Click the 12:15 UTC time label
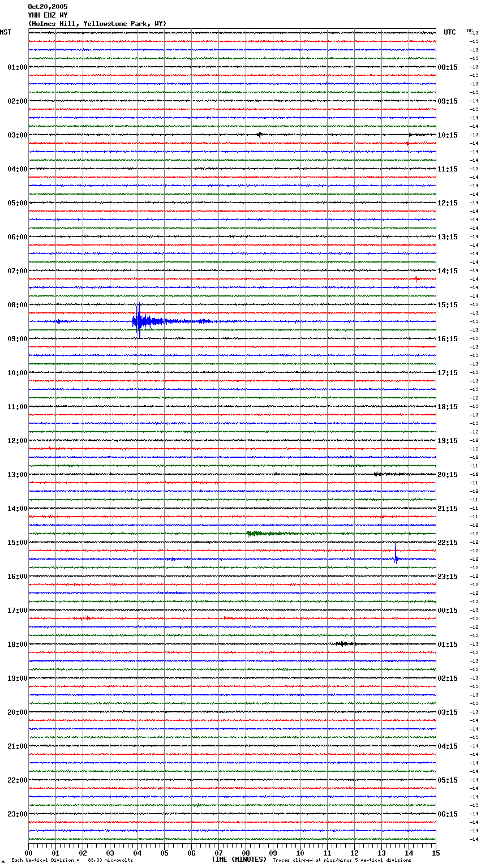 pyautogui.click(x=448, y=203)
